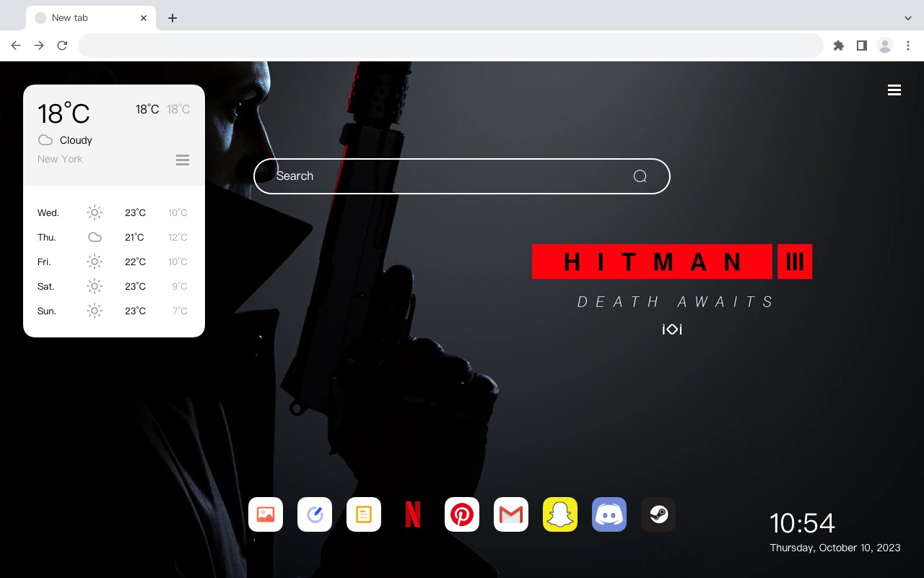Go forward to the next page
The image size is (924, 578).
tap(39, 46)
